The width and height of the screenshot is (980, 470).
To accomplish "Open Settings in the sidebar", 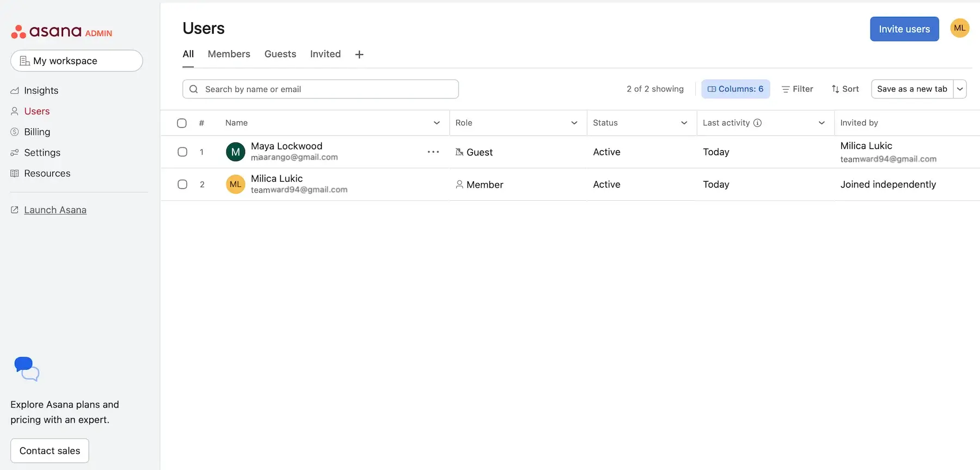I will (42, 153).
